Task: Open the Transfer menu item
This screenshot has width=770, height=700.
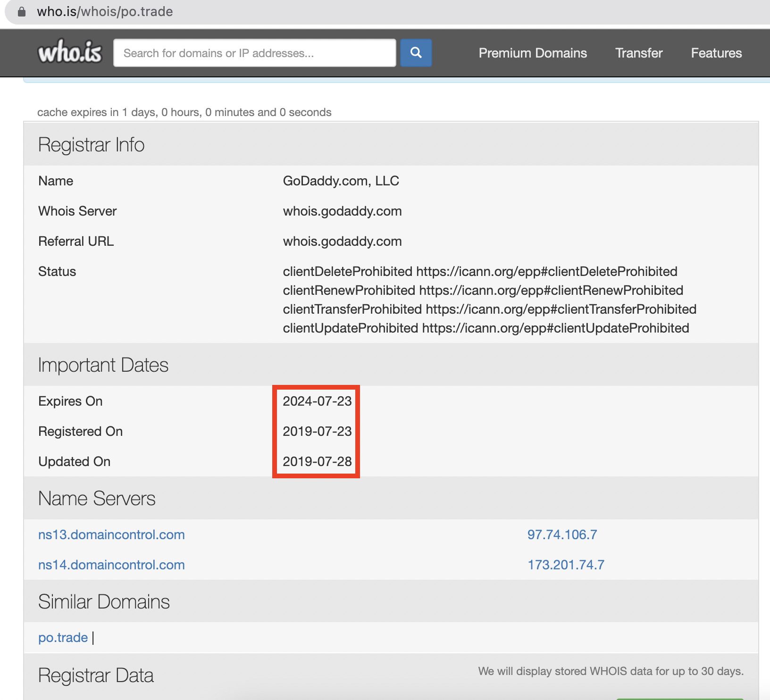Action: (x=639, y=53)
